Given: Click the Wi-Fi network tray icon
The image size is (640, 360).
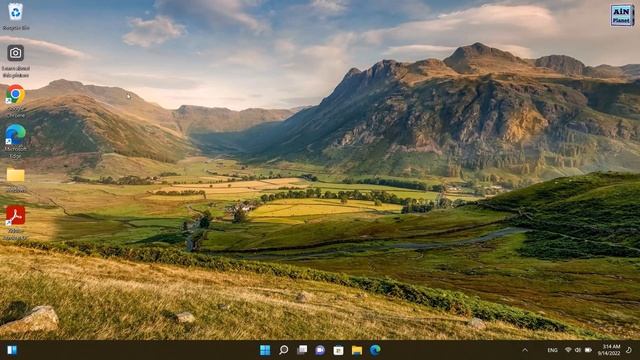Looking at the screenshot, I should (x=568, y=350).
